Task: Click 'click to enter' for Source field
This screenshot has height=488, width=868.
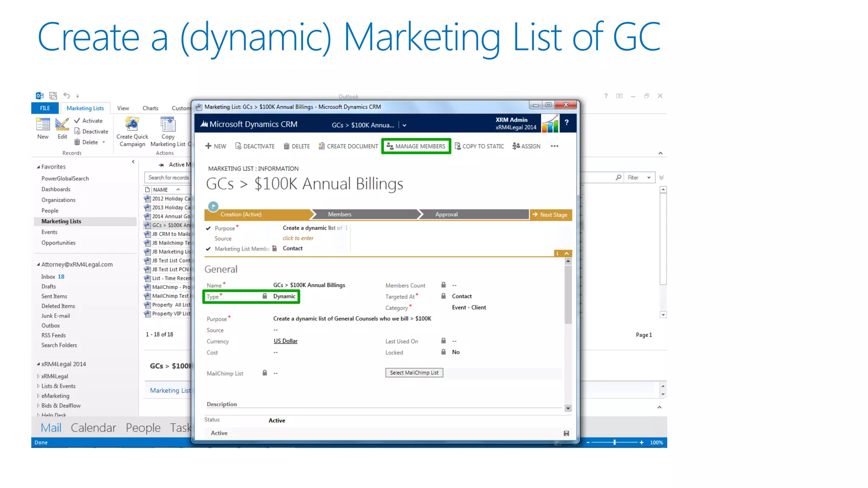Action: 298,238
